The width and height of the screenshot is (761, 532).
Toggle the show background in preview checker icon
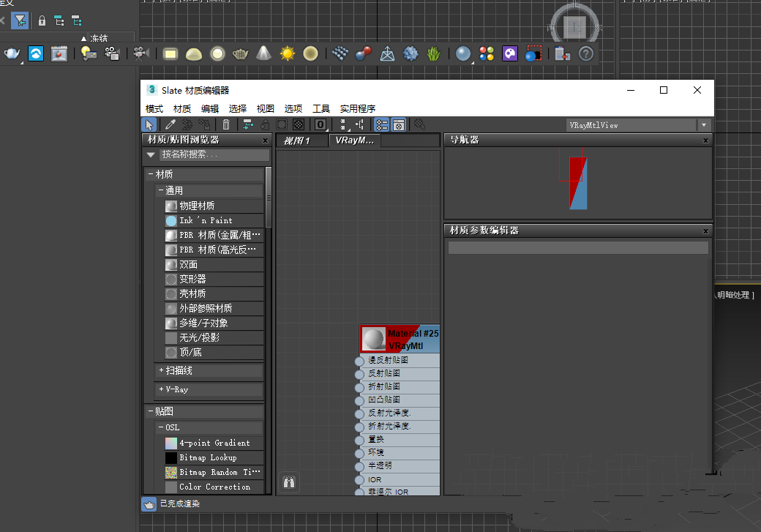coord(299,124)
